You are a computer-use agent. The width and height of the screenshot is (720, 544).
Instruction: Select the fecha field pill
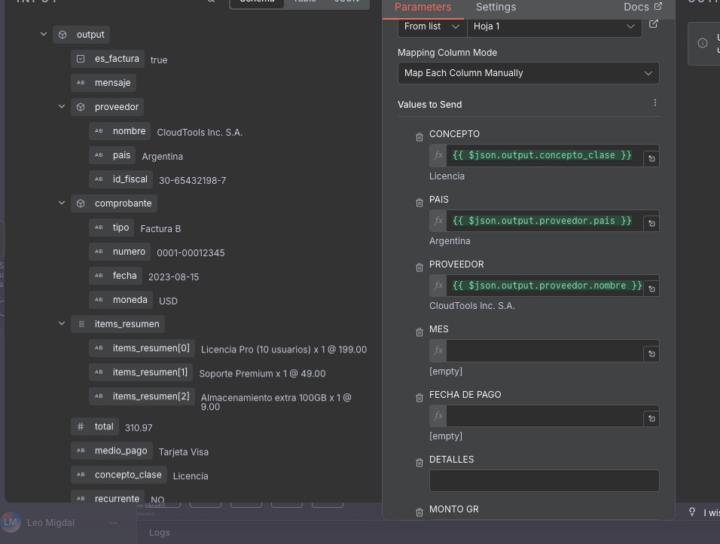[115, 275]
